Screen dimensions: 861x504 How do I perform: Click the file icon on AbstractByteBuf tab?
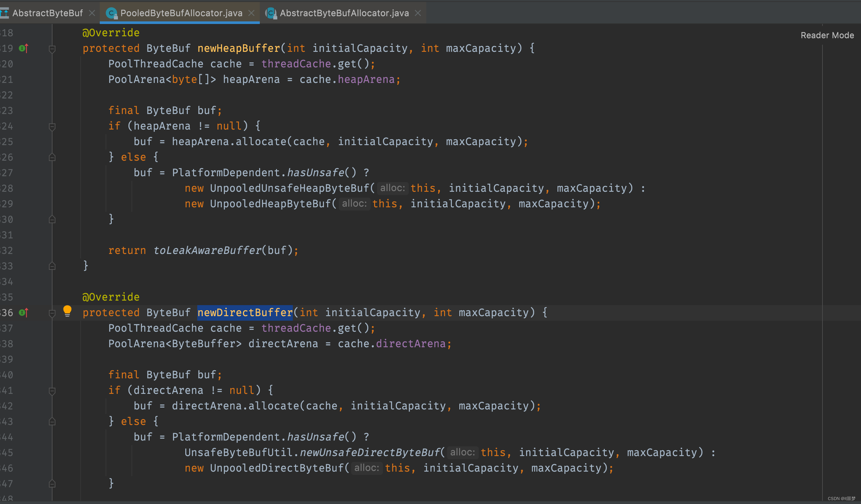[x=5, y=13]
